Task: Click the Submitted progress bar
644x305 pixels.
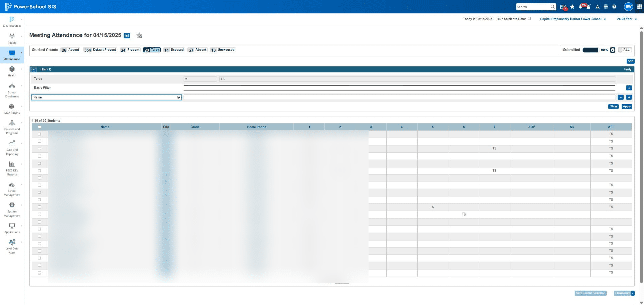Action: click(x=590, y=50)
